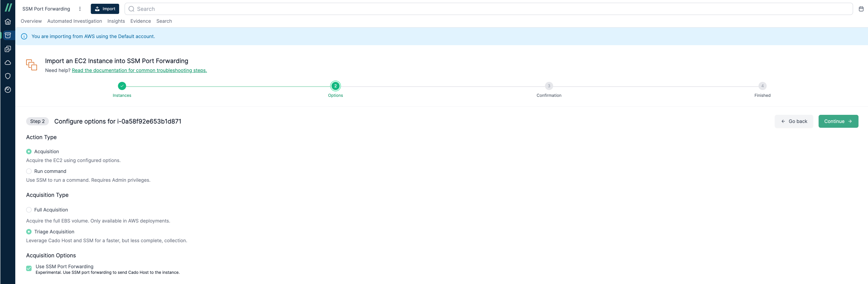Click the Options step label
The height and width of the screenshot is (284, 868).
pyautogui.click(x=335, y=95)
